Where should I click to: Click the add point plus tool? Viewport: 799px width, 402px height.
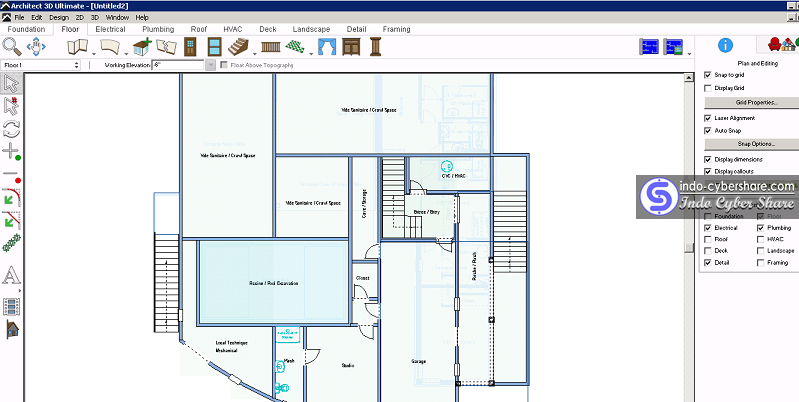pos(11,151)
